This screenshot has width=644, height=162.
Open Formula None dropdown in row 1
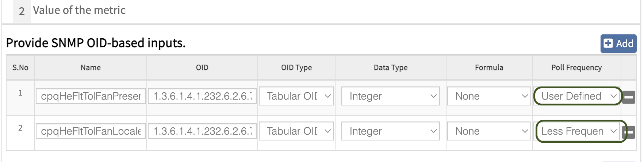click(x=489, y=96)
